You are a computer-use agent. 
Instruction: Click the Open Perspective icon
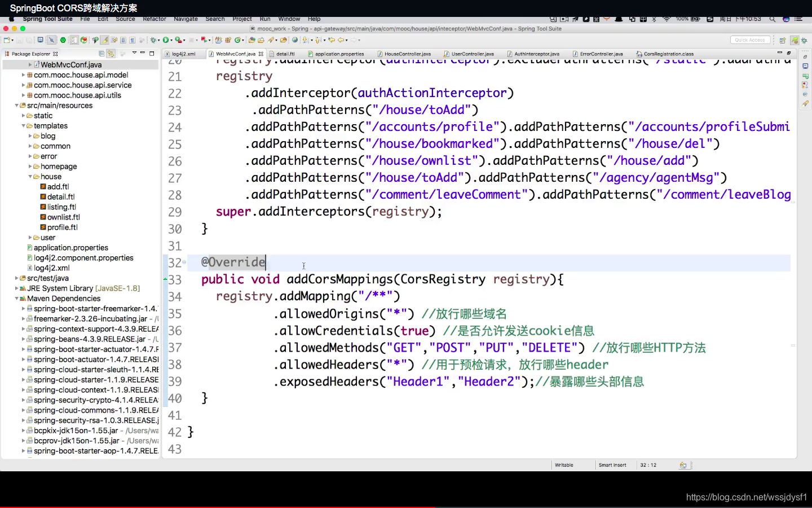click(783, 41)
